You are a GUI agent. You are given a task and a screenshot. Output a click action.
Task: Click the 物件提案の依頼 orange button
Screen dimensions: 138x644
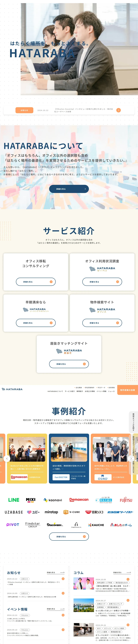(x=127, y=390)
